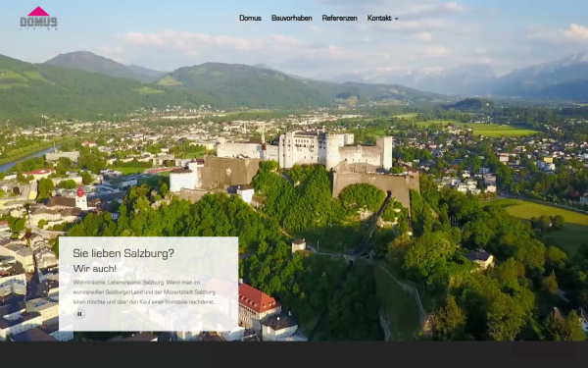Click the subheading "Wir auch!"
This screenshot has height=368, width=588.
point(94,269)
